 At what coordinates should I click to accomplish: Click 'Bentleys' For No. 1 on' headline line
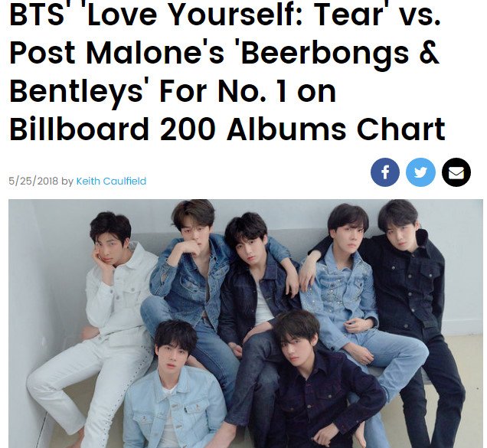tap(172, 91)
